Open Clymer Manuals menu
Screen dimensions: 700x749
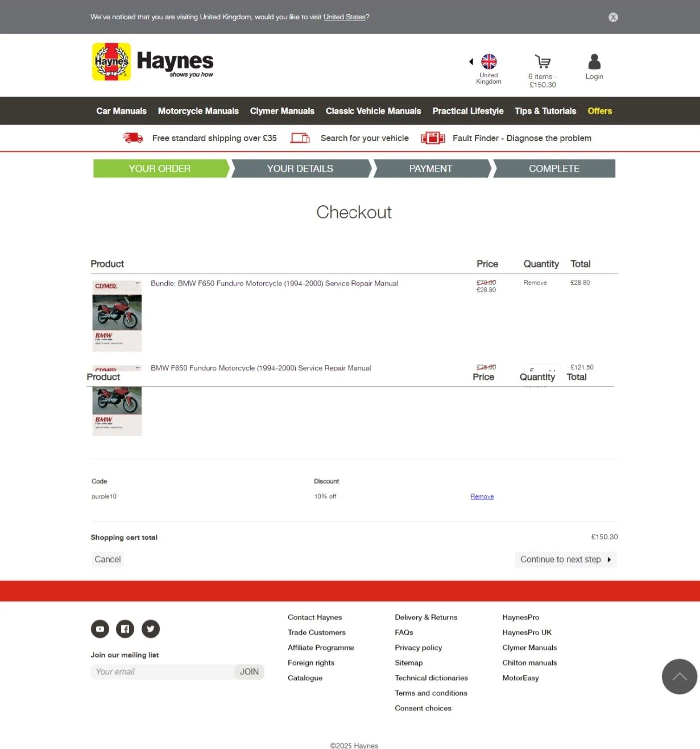point(282,111)
